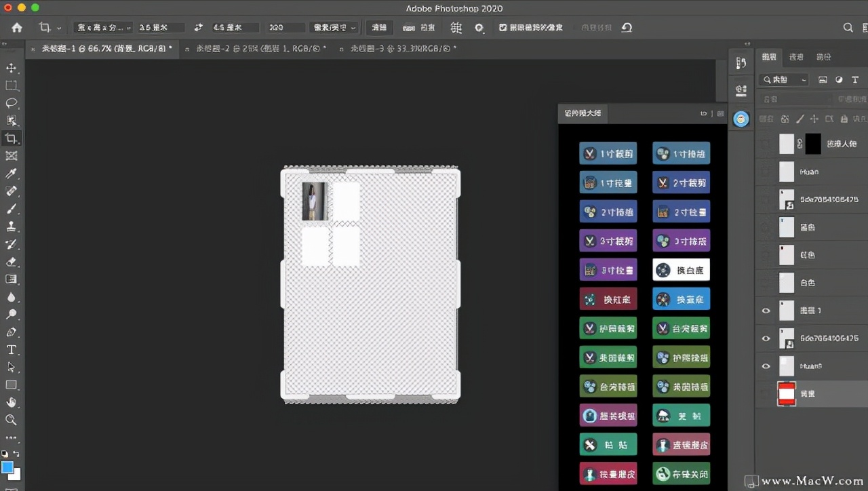Select the Zoom tool in toolbar

12,420
